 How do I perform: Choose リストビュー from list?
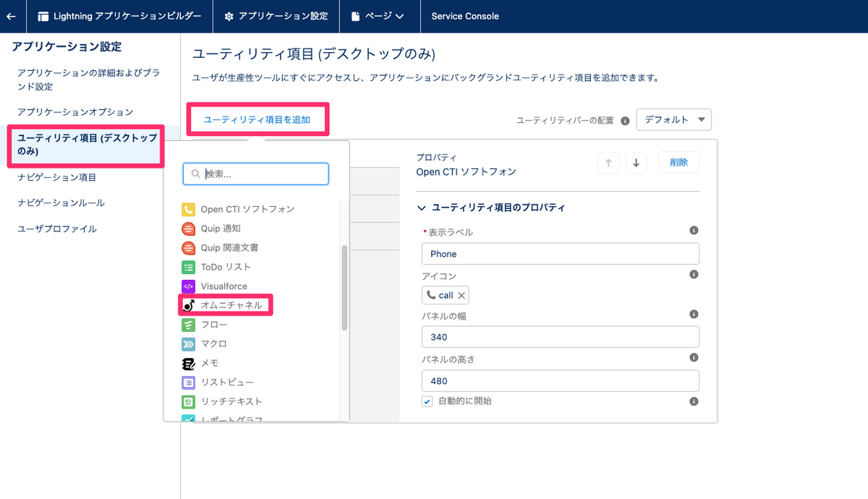point(227,382)
